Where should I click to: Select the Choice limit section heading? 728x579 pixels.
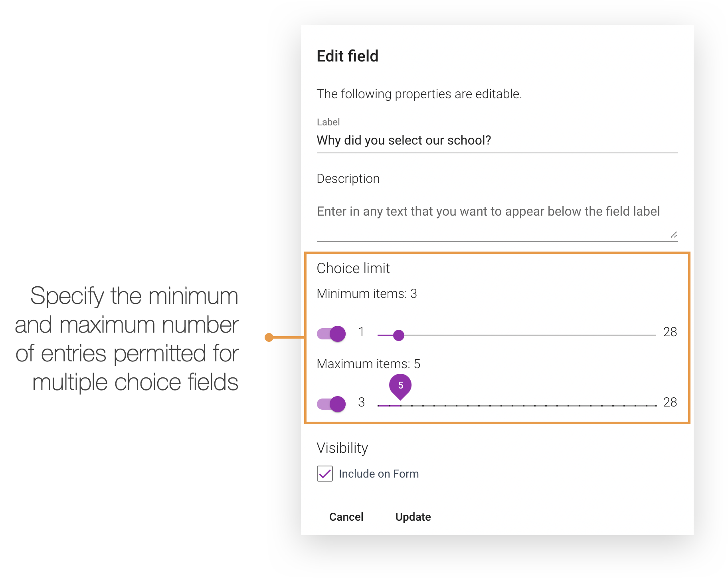tap(353, 268)
